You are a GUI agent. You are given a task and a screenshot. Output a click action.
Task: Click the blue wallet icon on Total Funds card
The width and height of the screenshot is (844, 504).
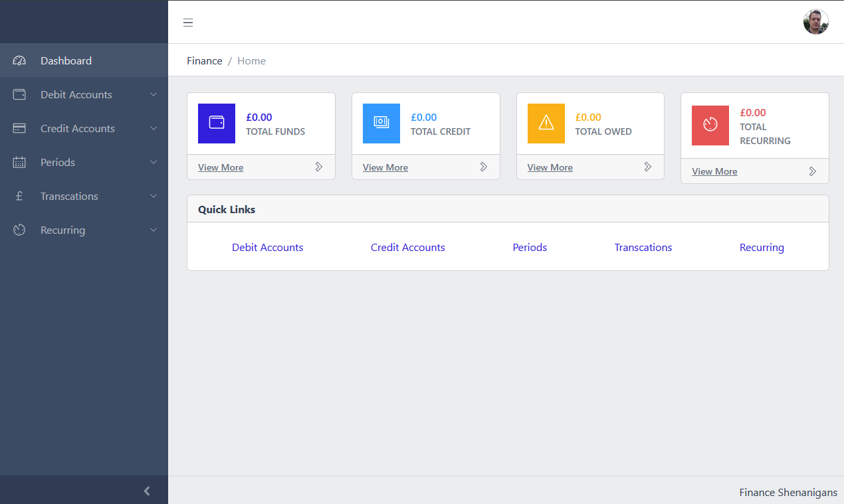pyautogui.click(x=216, y=124)
